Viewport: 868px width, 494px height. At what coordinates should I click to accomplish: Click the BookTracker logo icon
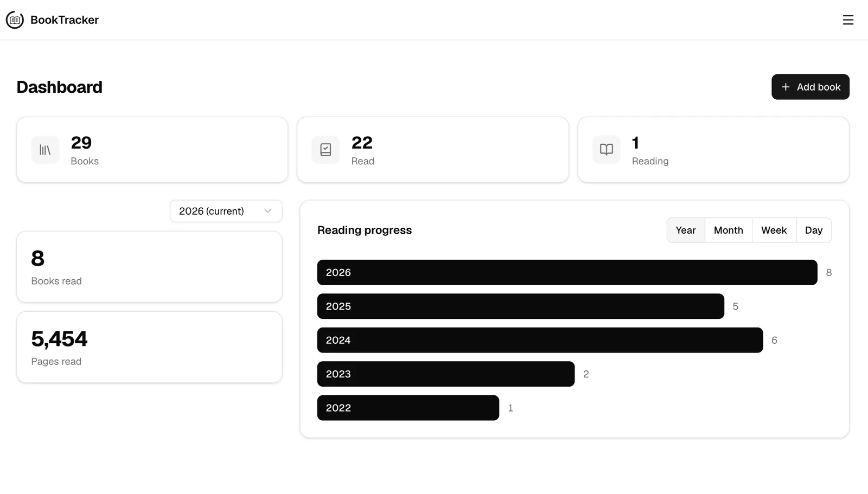tap(15, 20)
